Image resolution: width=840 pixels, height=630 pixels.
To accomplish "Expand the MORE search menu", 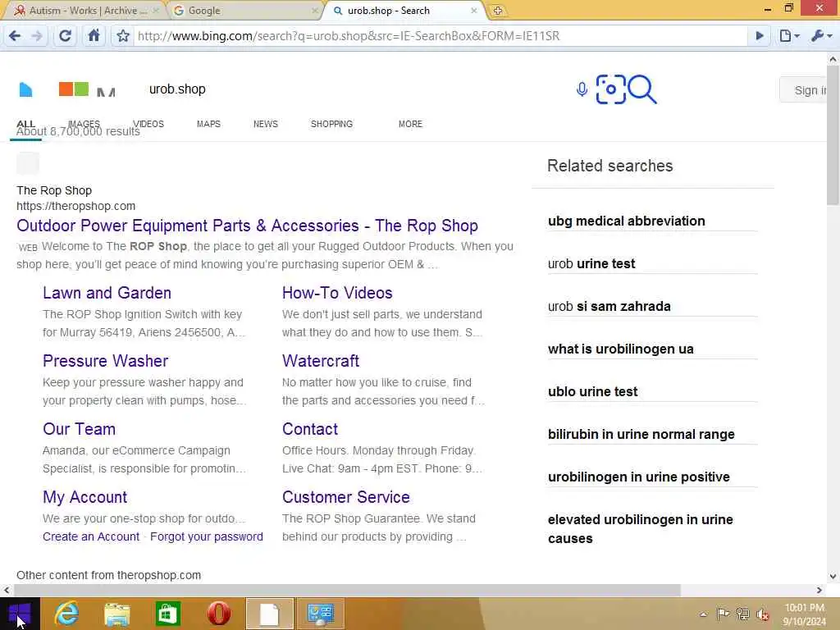I will [x=410, y=124].
